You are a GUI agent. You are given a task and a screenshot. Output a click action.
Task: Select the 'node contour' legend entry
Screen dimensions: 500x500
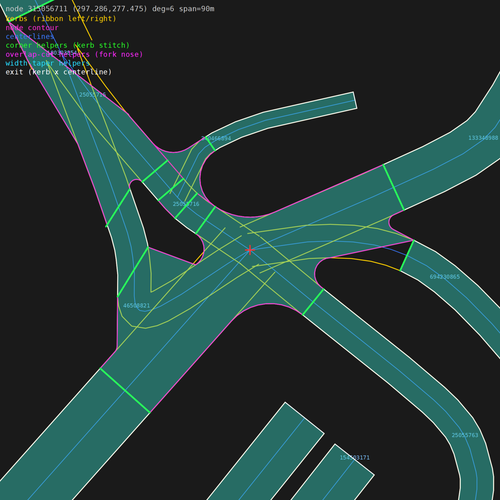click(x=32, y=28)
